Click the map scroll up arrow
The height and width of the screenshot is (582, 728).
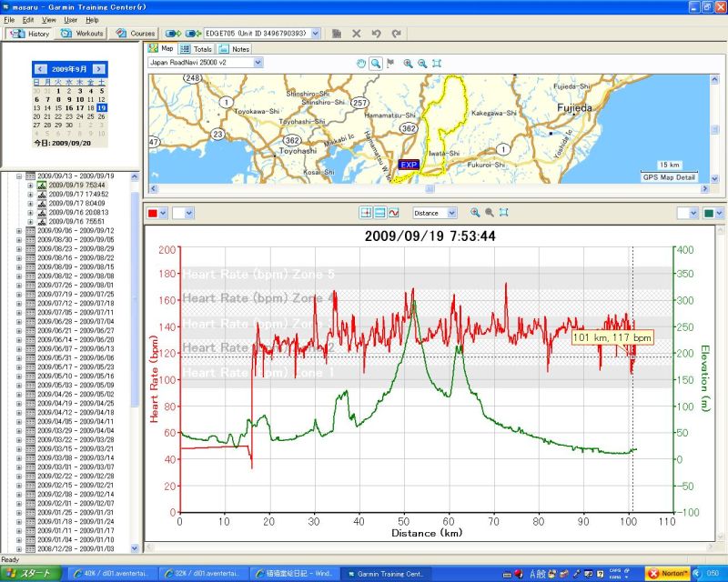pos(714,80)
